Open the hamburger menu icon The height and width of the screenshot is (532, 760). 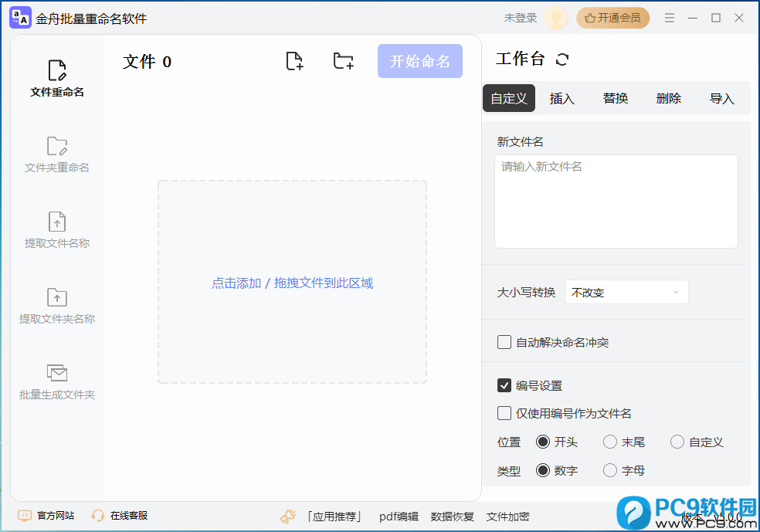click(x=670, y=18)
